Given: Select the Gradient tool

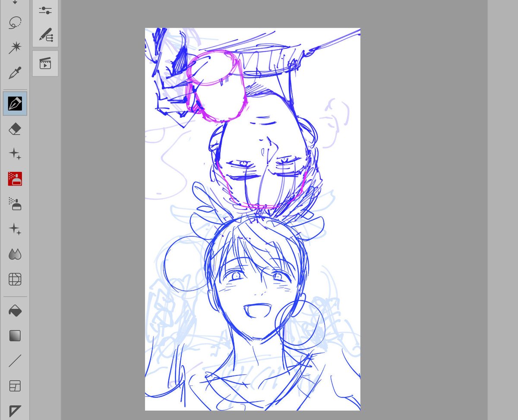Looking at the screenshot, I should coord(15,335).
